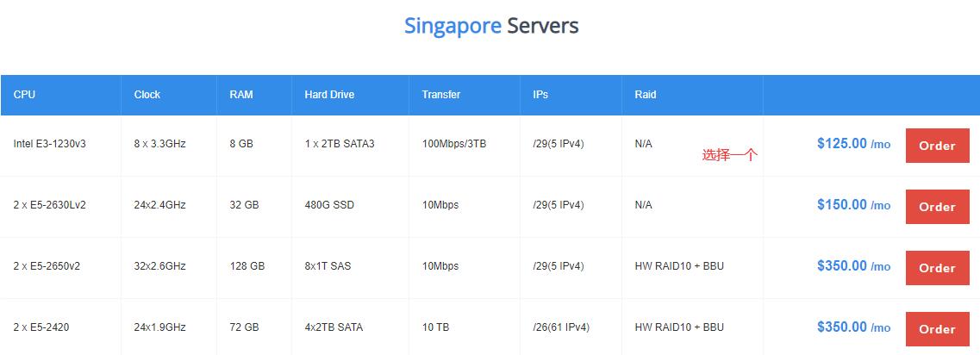
Task: Click /29(5 IPv4) in the E3-1230v3 row
Action: (x=559, y=144)
